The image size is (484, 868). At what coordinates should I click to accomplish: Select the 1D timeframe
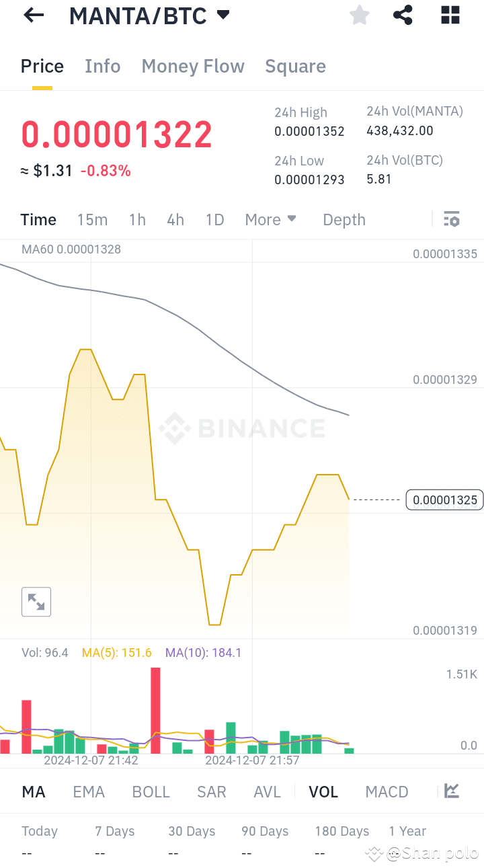click(x=214, y=219)
